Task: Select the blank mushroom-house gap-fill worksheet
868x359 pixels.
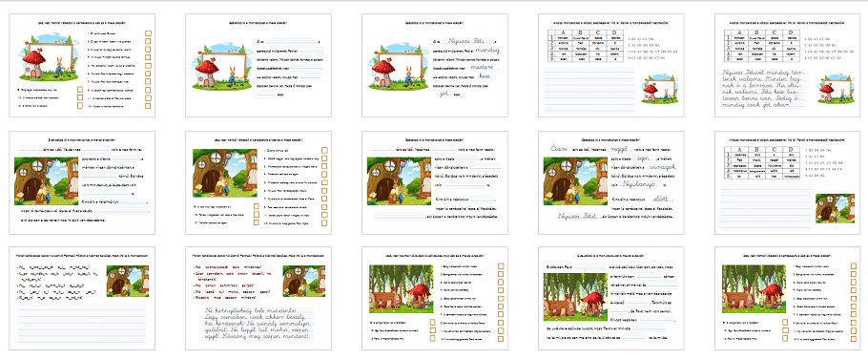Action: click(258, 65)
